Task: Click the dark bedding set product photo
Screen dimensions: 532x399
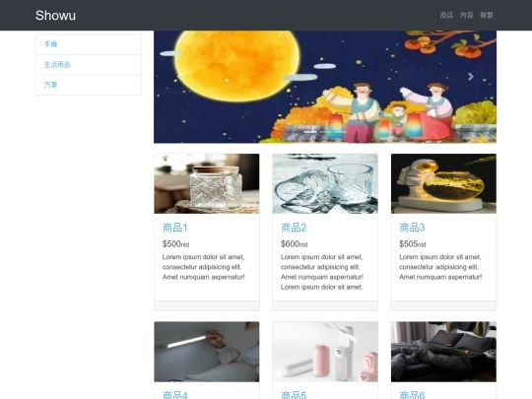Action: click(443, 352)
